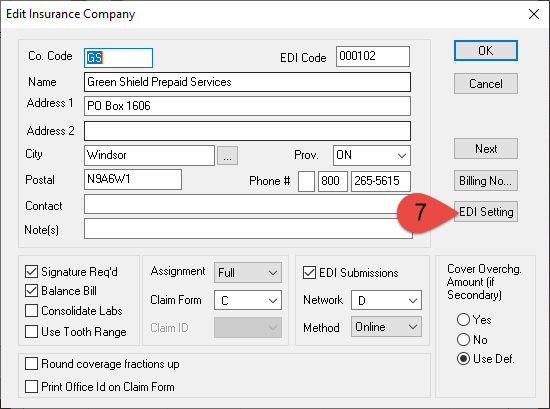This screenshot has width=550, height=409.
Task: Close the Edit Insurance Company dialog
Action: (x=534, y=14)
